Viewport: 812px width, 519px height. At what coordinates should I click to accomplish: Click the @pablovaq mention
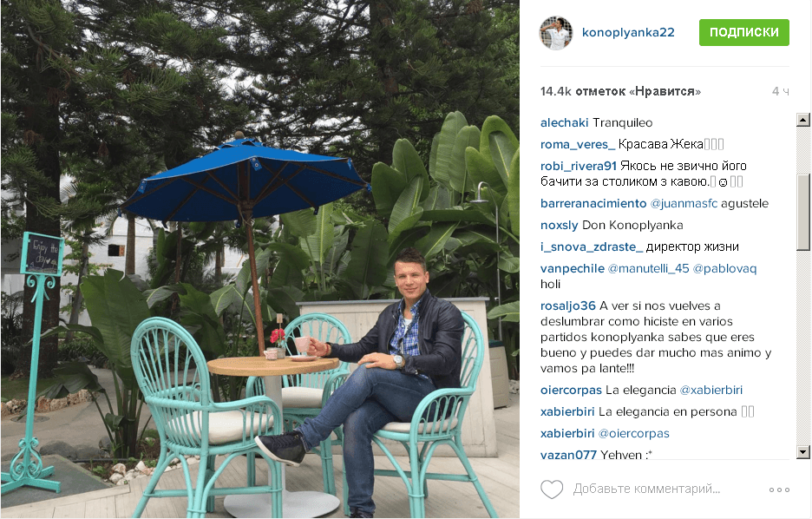tap(724, 269)
